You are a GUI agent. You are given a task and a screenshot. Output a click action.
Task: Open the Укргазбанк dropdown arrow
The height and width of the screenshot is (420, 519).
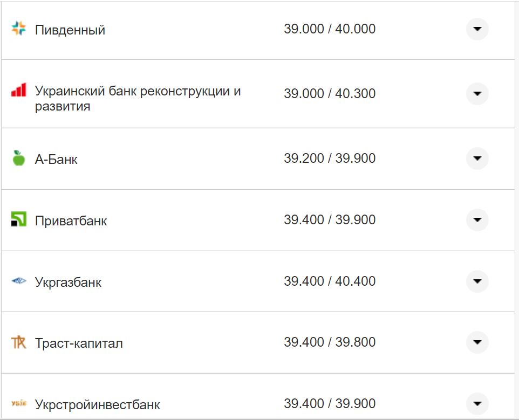pyautogui.click(x=477, y=281)
